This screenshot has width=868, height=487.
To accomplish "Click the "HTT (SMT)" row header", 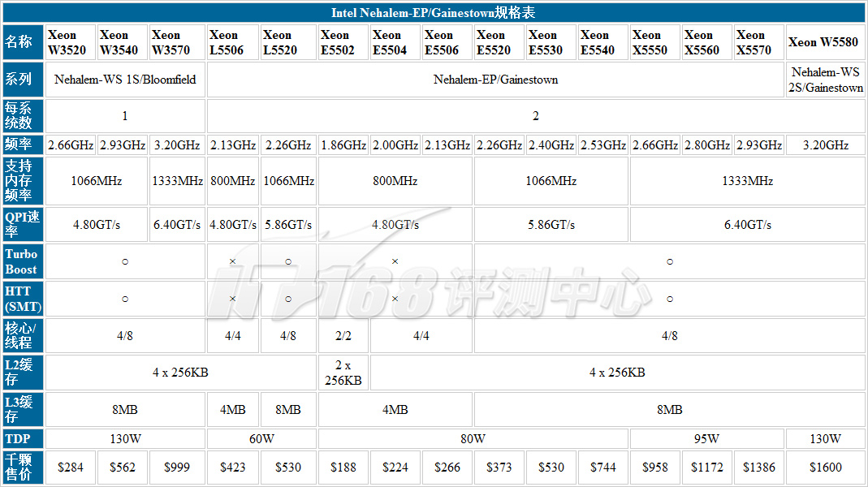I will point(23,299).
